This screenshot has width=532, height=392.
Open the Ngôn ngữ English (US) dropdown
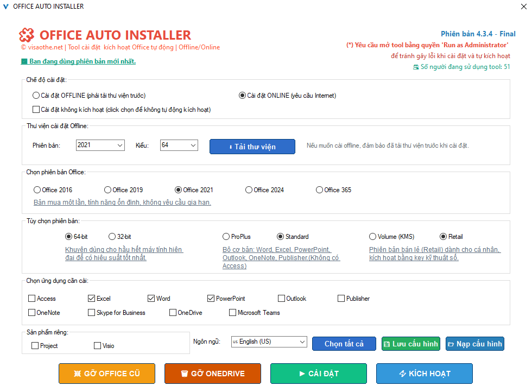[x=269, y=342]
